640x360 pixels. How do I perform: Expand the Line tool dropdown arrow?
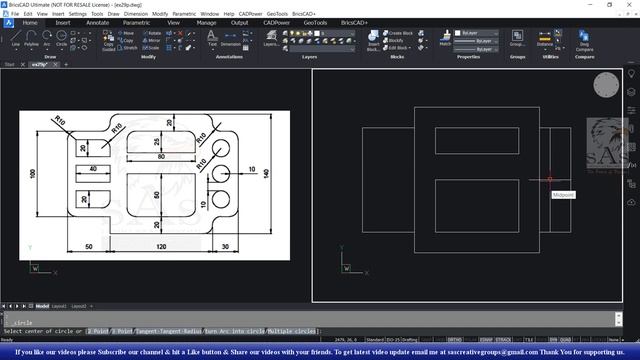point(16,50)
